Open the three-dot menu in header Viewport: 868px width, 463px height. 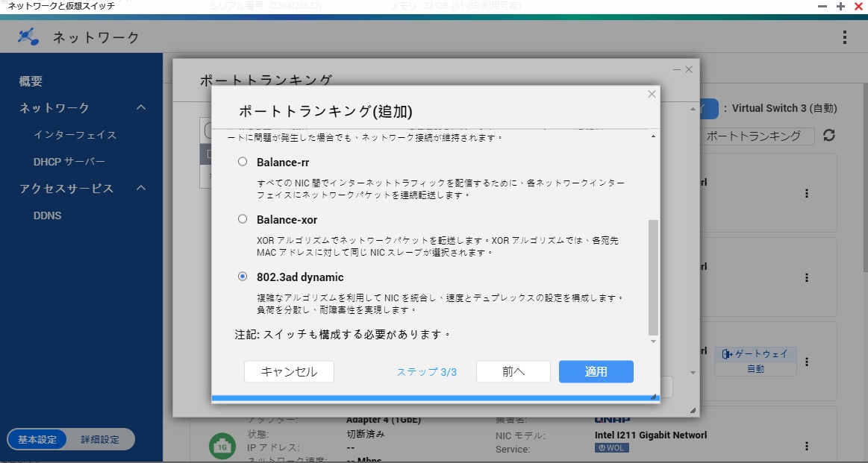point(844,37)
